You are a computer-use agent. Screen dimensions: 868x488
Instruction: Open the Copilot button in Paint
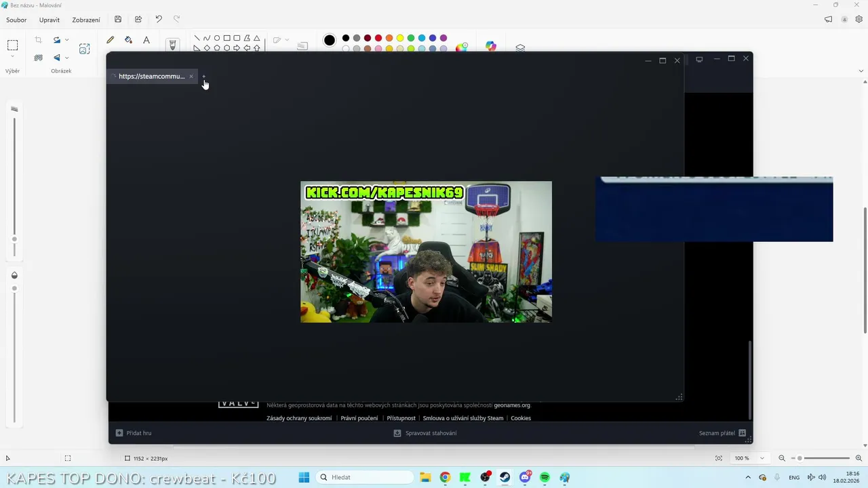tap(491, 46)
